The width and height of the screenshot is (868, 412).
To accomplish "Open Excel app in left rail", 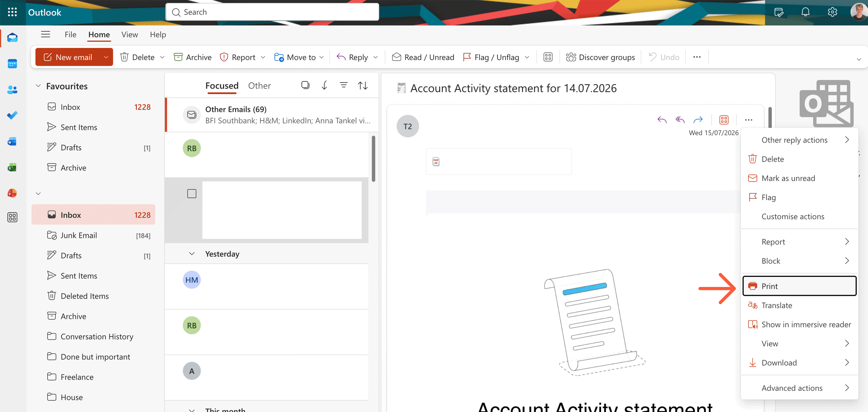I will (x=12, y=168).
